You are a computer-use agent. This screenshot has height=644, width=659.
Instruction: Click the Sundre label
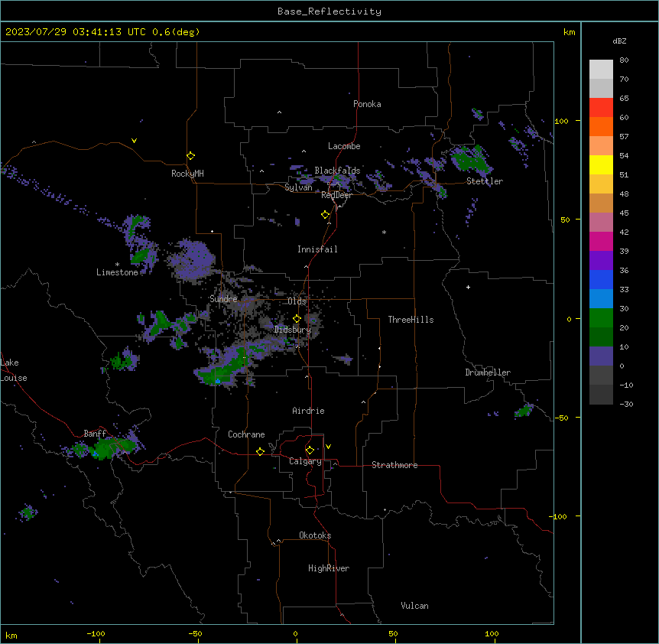point(223,299)
